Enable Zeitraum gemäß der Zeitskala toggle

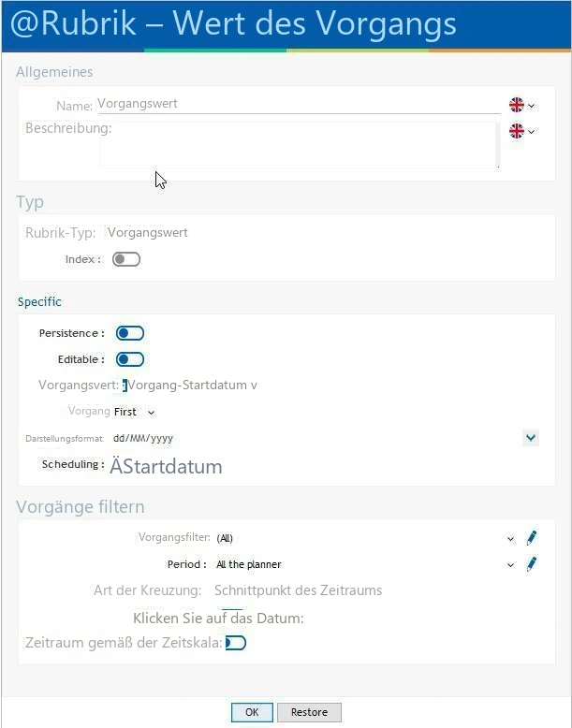[x=236, y=643]
